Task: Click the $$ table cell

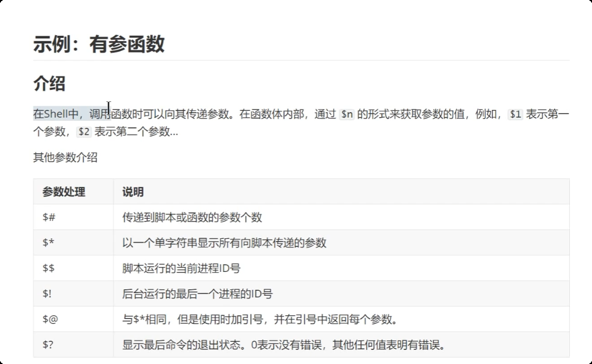Action: point(74,268)
